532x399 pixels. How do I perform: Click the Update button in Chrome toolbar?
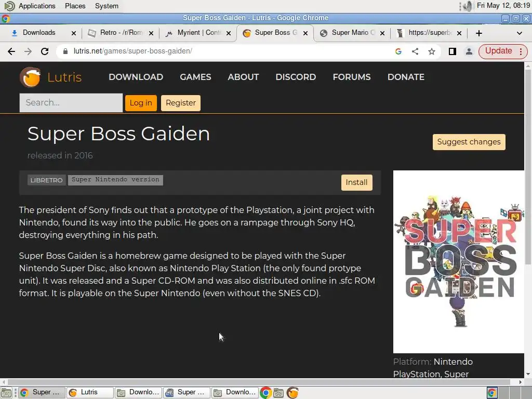click(x=503, y=51)
